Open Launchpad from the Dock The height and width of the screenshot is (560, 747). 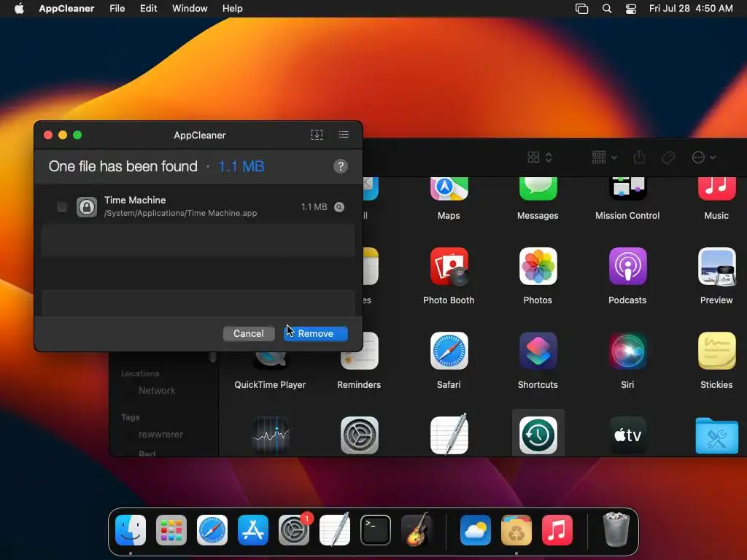click(x=171, y=529)
